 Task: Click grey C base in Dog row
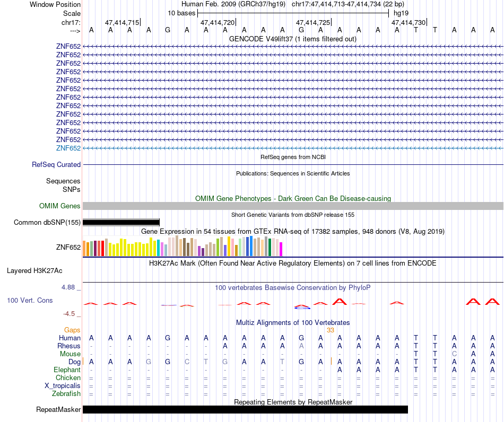tap(187, 362)
